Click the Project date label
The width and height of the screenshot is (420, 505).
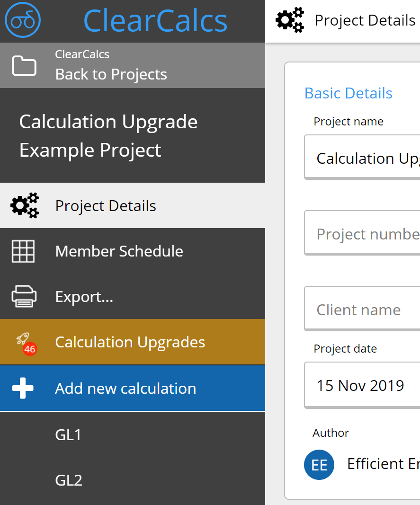coord(345,349)
